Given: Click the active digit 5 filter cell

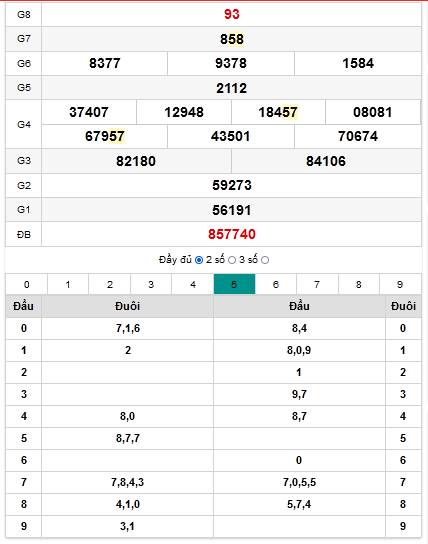Looking at the screenshot, I should pos(234,284).
